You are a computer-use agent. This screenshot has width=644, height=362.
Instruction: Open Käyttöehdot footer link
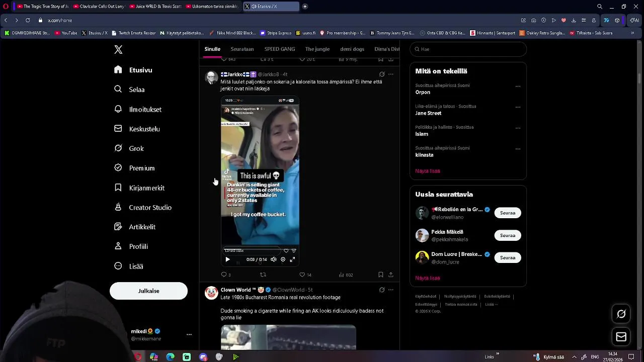[426, 297]
